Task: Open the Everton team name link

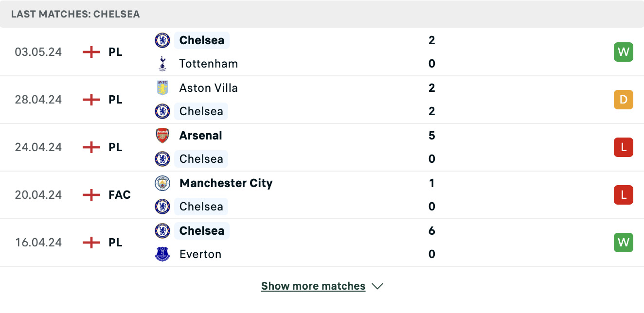Action: coord(200,254)
